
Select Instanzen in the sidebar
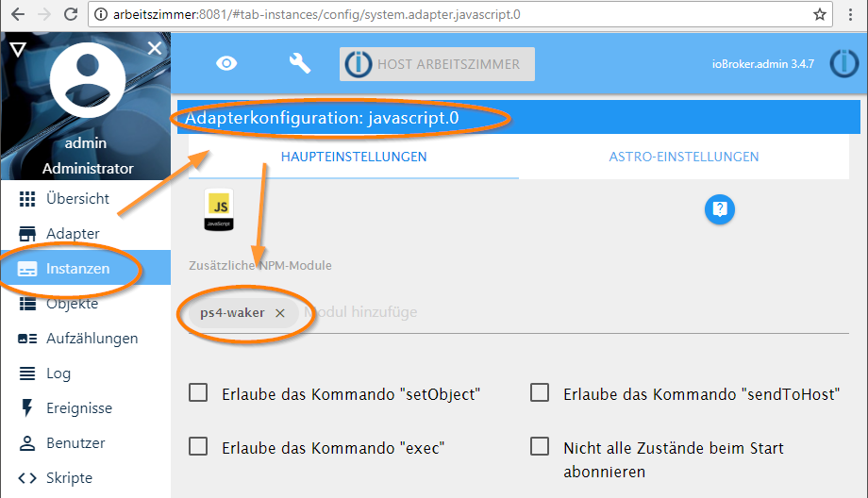[86, 269]
